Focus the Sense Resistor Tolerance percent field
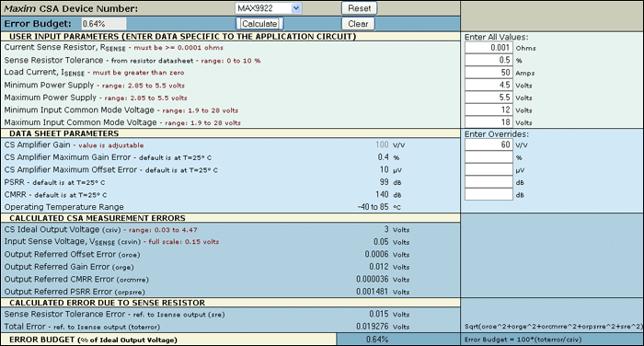This screenshot has height=346, width=644. pyautogui.click(x=489, y=60)
